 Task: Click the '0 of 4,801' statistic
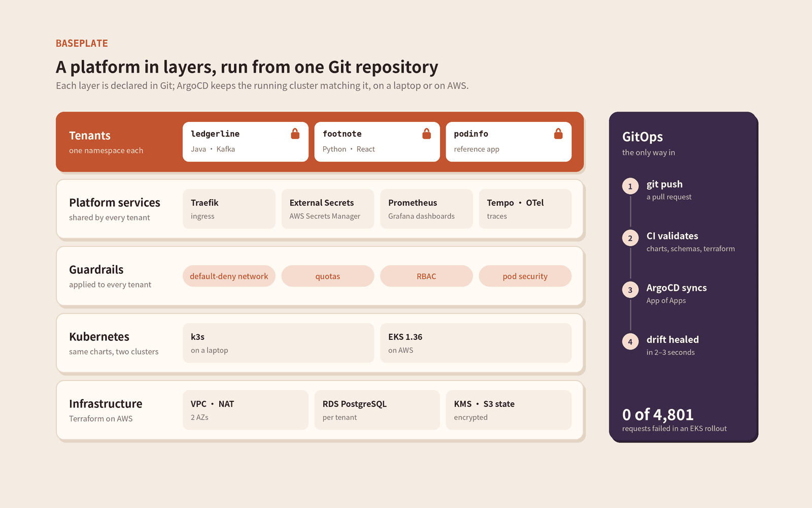coord(658,415)
